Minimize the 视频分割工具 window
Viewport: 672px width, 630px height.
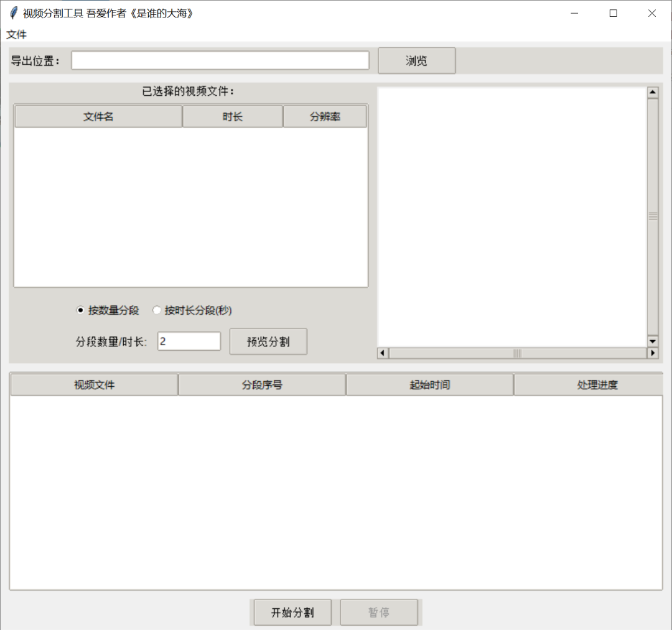click(575, 13)
